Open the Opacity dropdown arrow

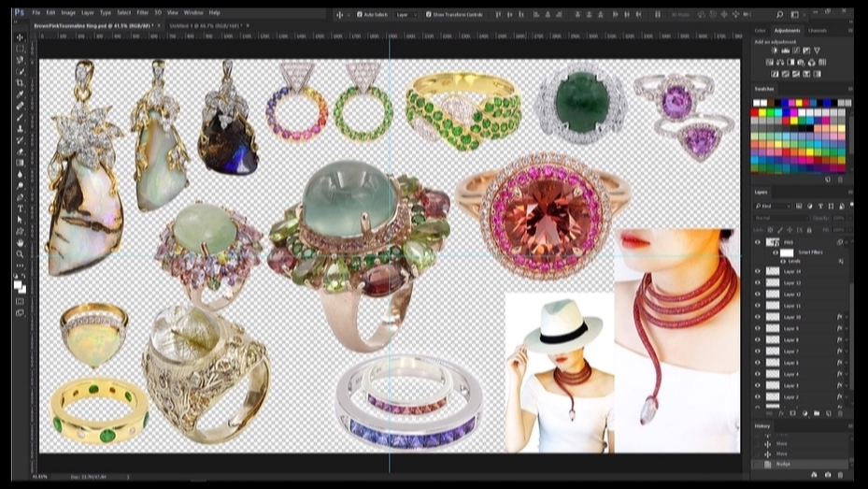(x=849, y=218)
